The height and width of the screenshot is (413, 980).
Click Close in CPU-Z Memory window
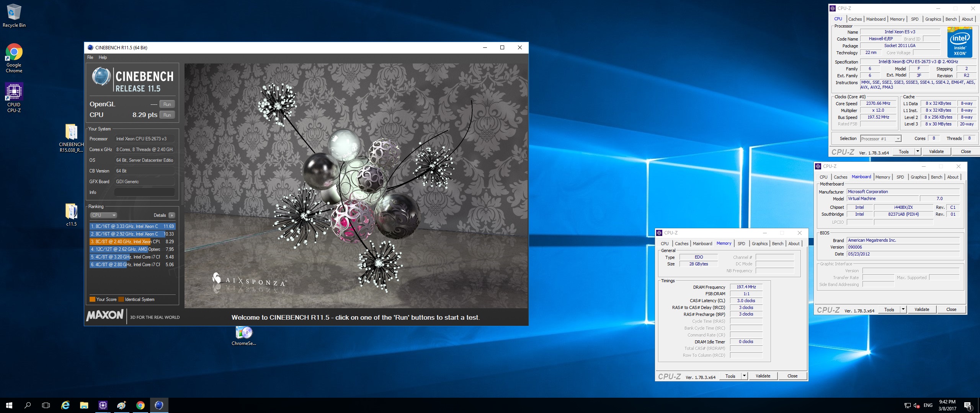(792, 376)
